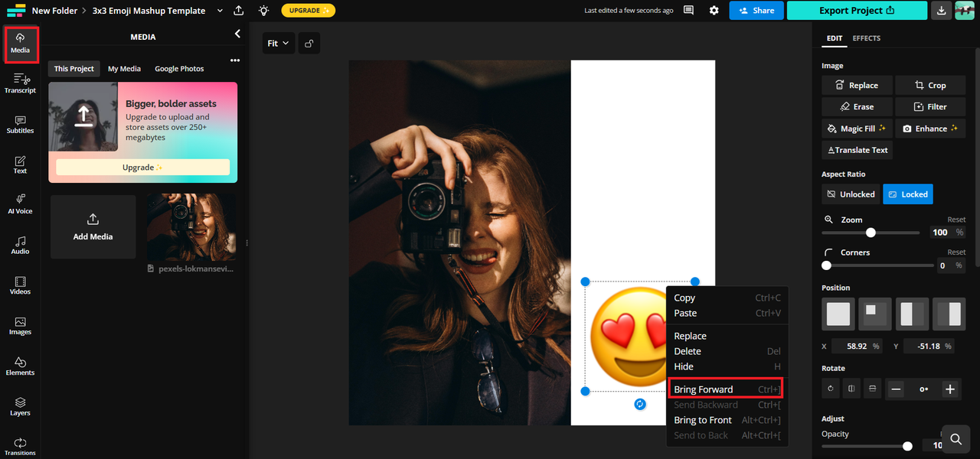Open the Media sidebar panel

(20, 44)
